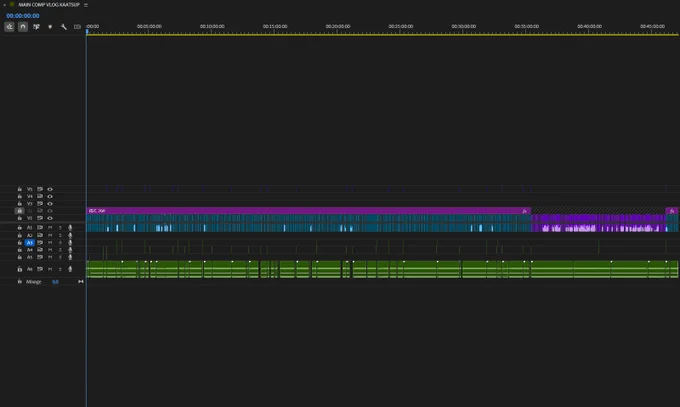The image size is (680, 407).
Task: Solo track A1
Action: (60, 227)
